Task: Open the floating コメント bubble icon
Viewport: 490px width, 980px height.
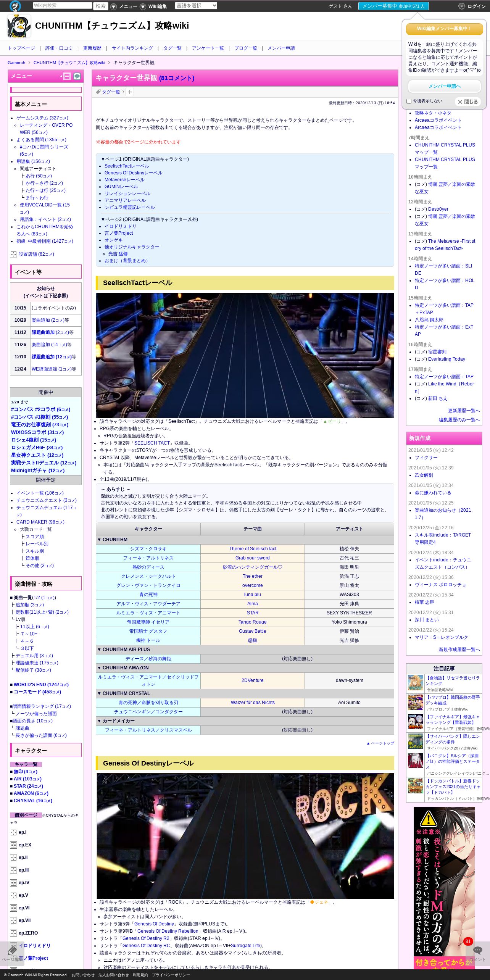Action: coord(477,950)
